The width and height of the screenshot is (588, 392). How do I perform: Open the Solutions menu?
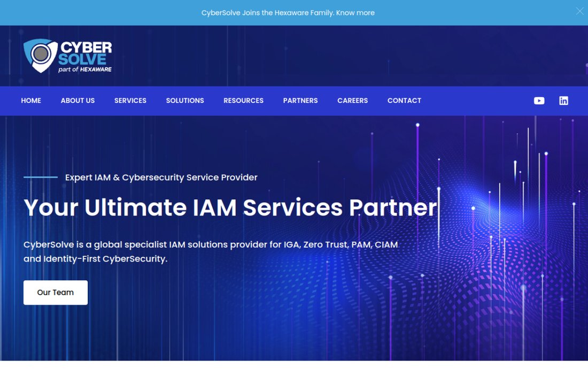(185, 101)
